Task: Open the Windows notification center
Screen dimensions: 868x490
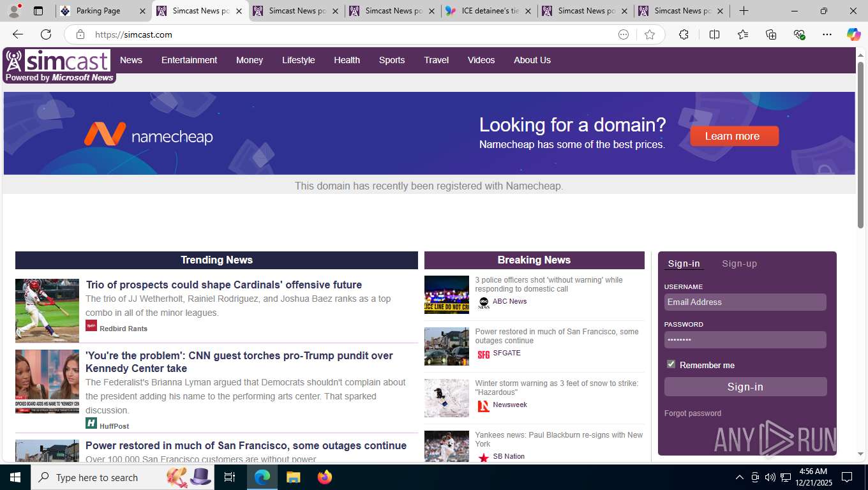Action: 847,477
